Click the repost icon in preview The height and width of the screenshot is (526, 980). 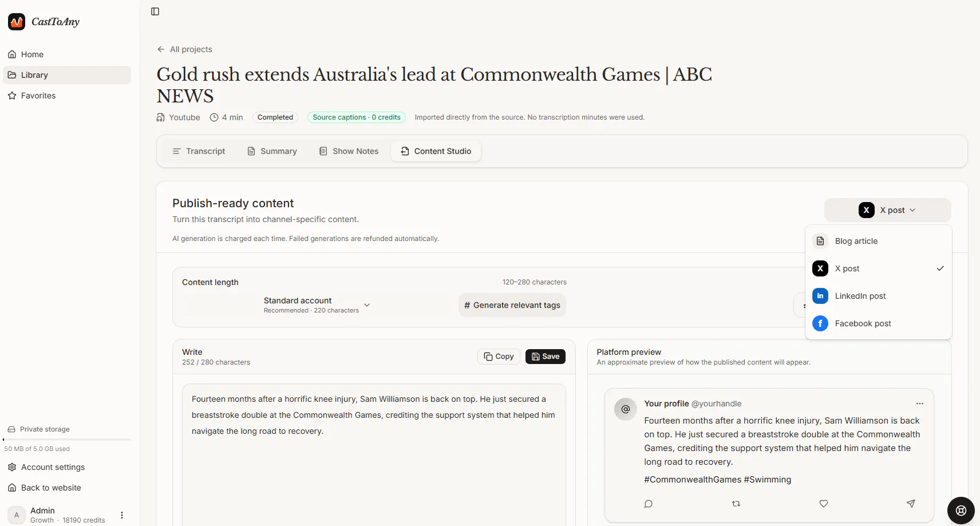[x=736, y=504]
